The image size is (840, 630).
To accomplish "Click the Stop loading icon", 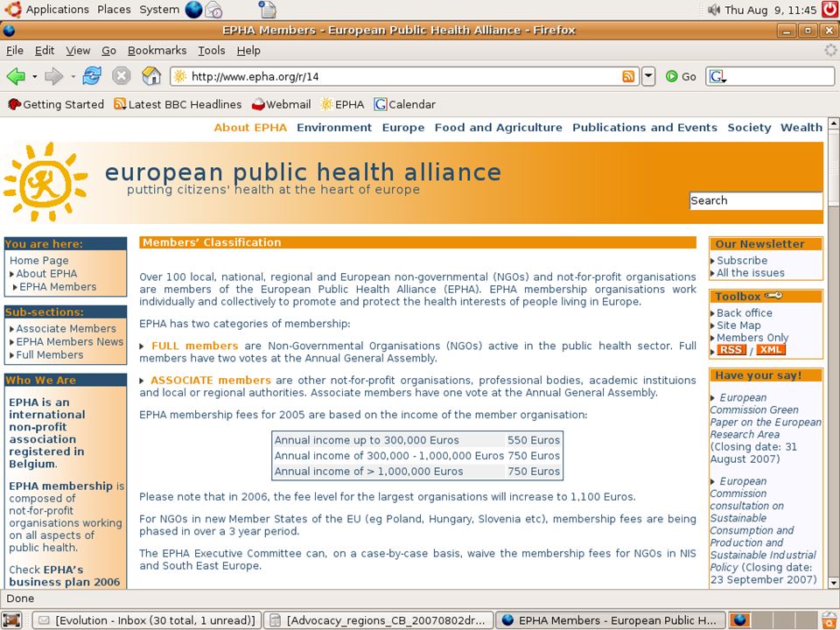I will coord(122,76).
